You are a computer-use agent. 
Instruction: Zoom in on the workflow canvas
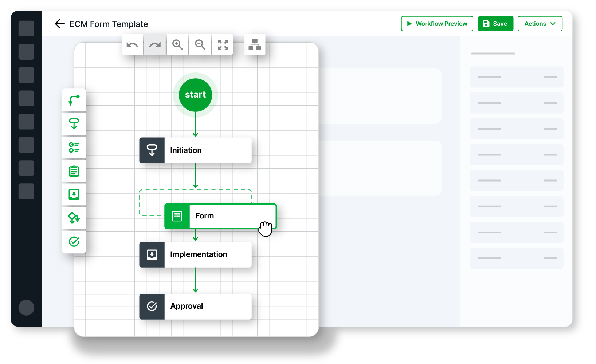point(177,45)
